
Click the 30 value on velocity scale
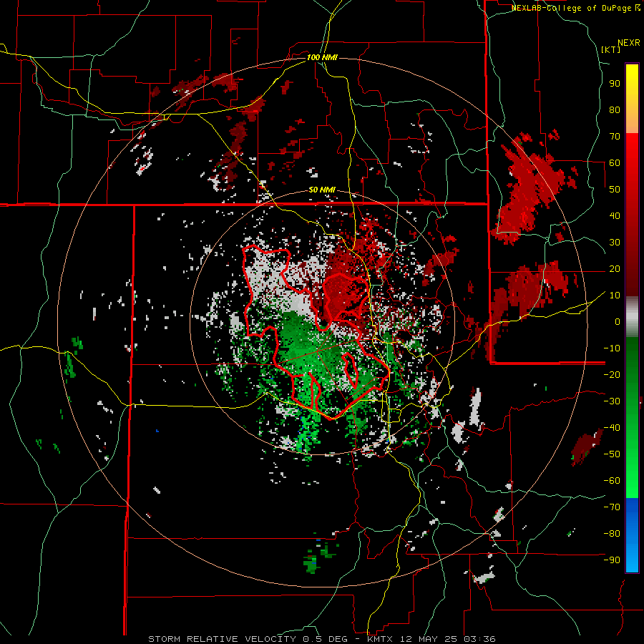tap(615, 243)
